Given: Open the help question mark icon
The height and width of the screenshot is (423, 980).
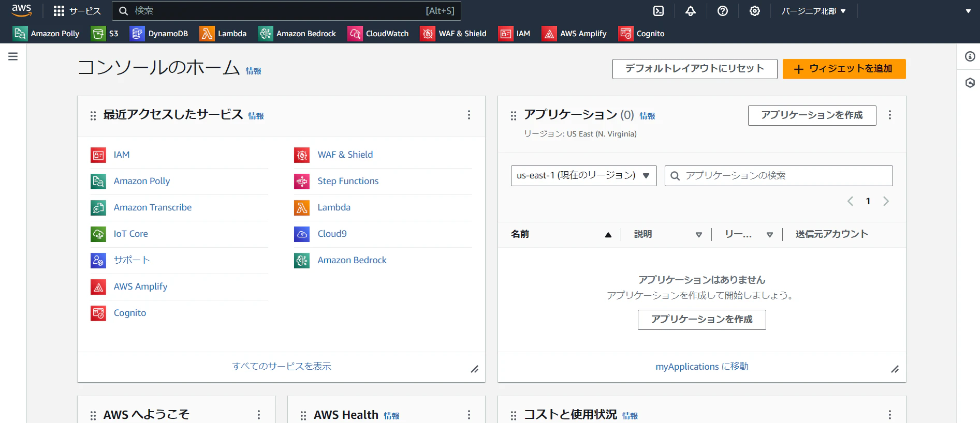Looking at the screenshot, I should click(x=723, y=11).
